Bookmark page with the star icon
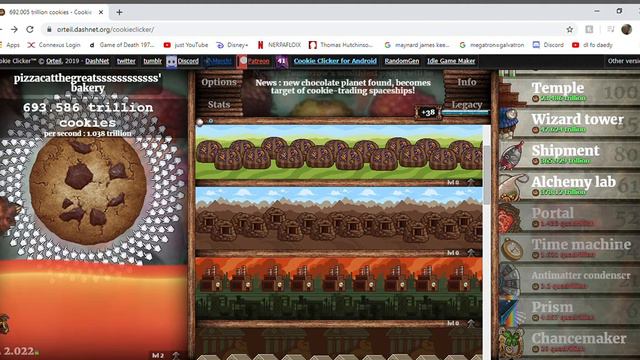The height and width of the screenshot is (360, 640). (x=570, y=29)
